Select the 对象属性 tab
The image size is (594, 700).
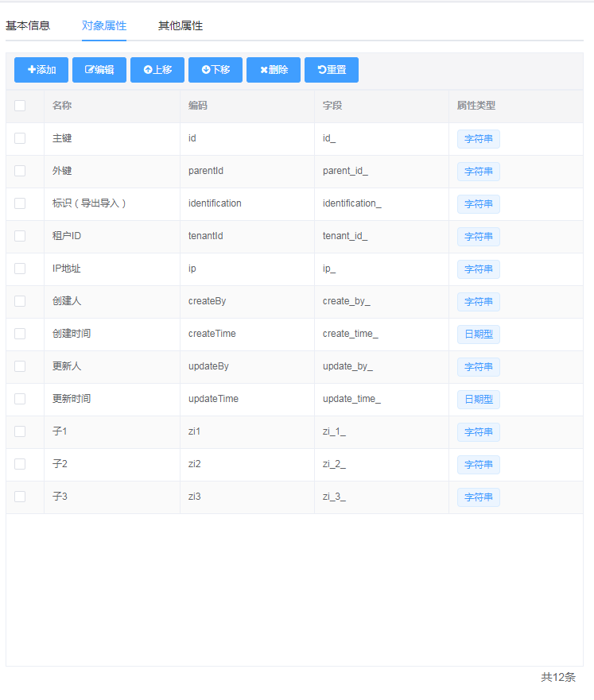point(104,25)
